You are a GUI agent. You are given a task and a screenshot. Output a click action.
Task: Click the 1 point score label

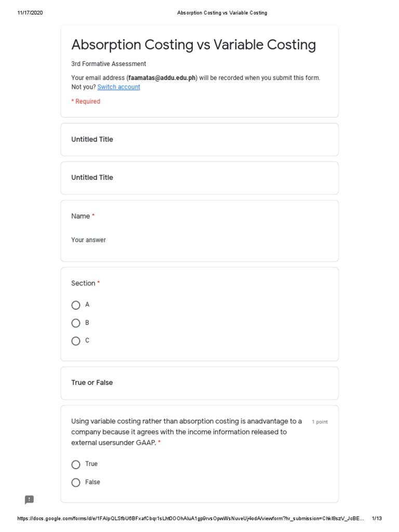click(320, 422)
